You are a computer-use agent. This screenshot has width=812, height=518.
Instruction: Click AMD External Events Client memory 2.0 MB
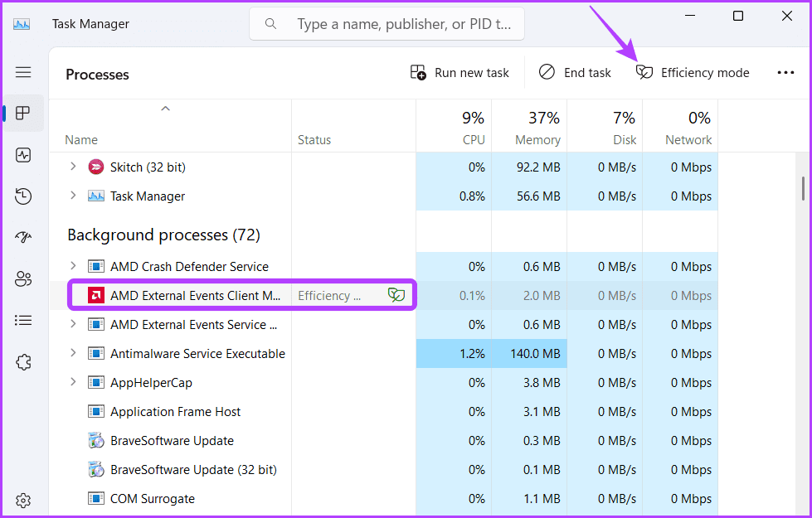click(x=542, y=296)
